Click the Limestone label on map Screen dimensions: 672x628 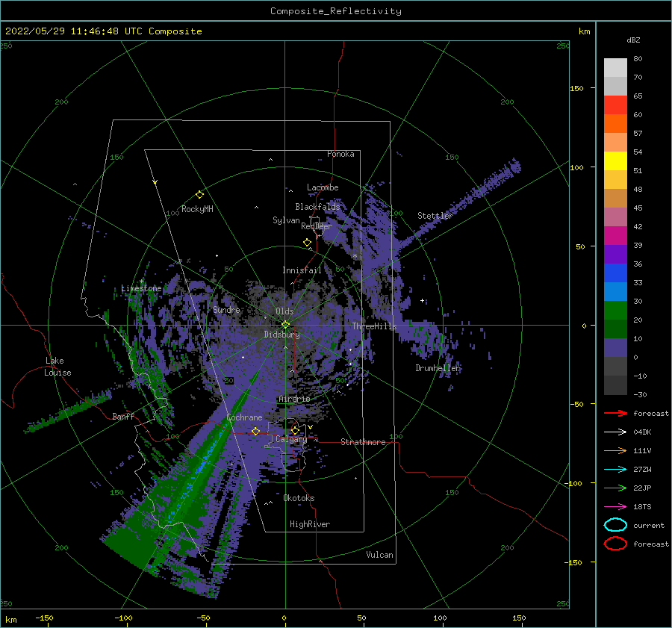tap(141, 288)
